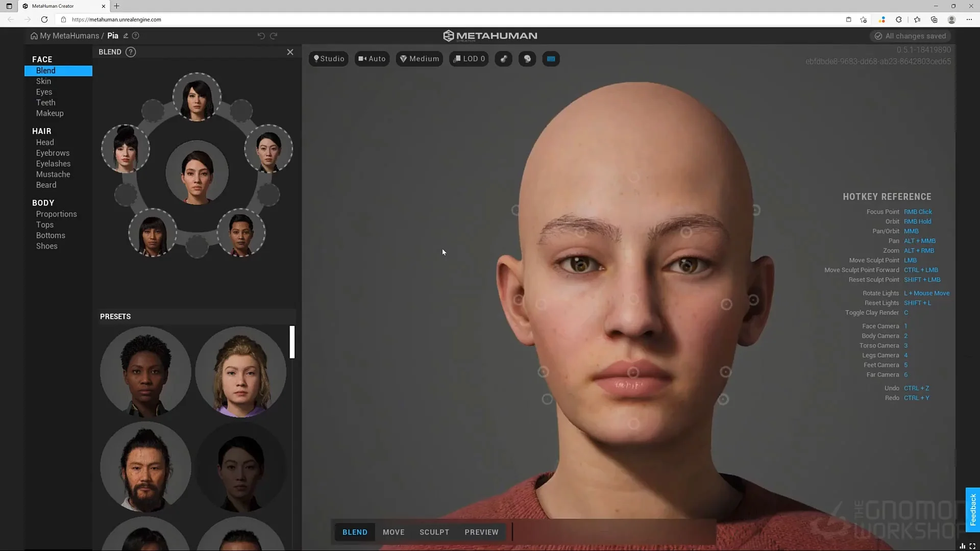Open the Shoes settings
Image resolution: width=980 pixels, height=551 pixels.
tap(46, 247)
